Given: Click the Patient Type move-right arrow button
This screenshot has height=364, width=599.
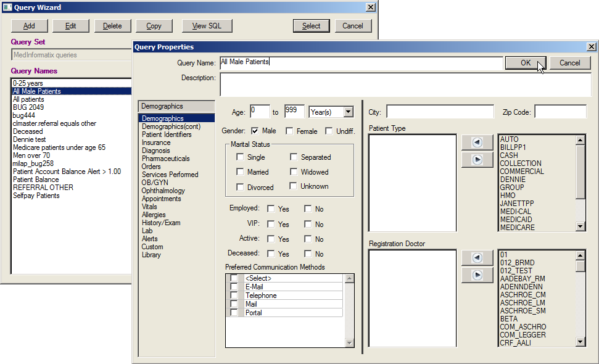Looking at the screenshot, I should point(477,160).
